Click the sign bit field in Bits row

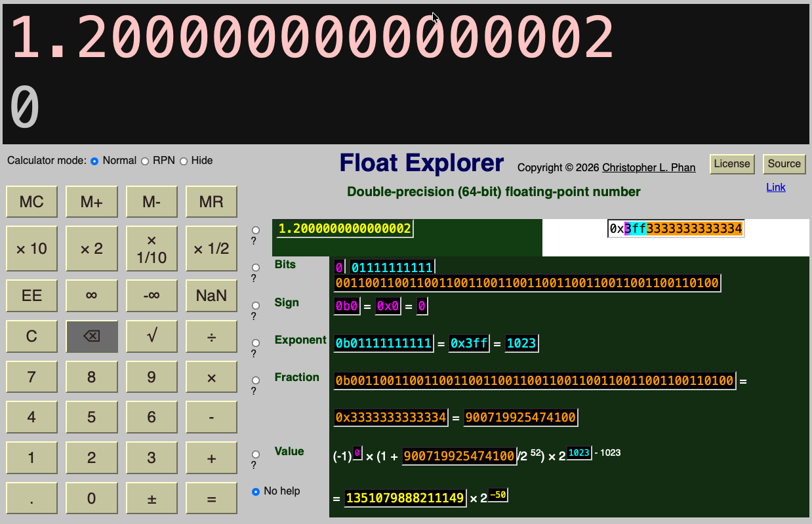[339, 268]
